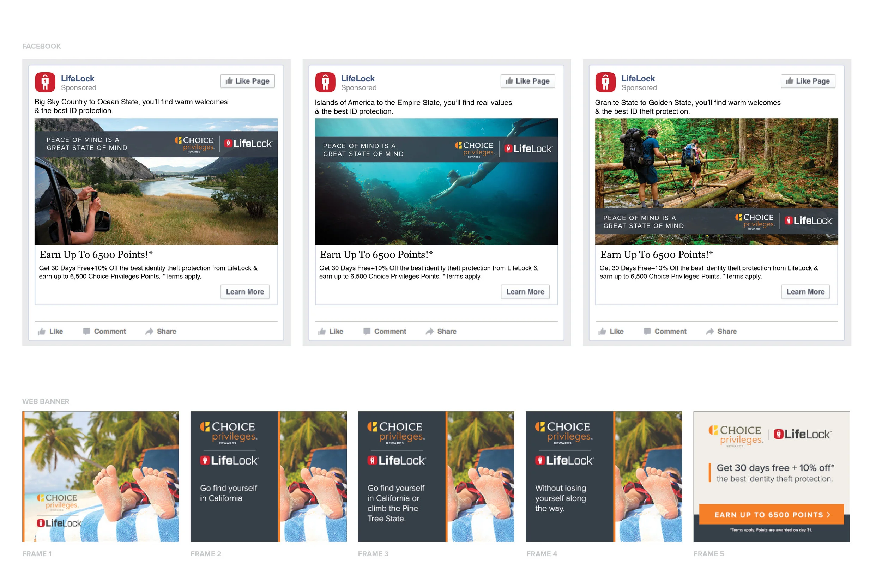This screenshot has width=882, height=588.
Task: Comment on the Granite State post
Action: pyautogui.click(x=665, y=331)
